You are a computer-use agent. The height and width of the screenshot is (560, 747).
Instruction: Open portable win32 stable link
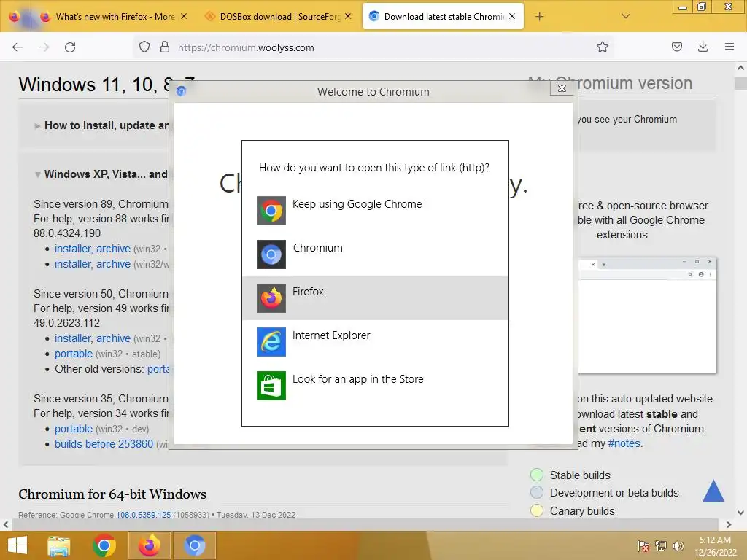coord(74,354)
